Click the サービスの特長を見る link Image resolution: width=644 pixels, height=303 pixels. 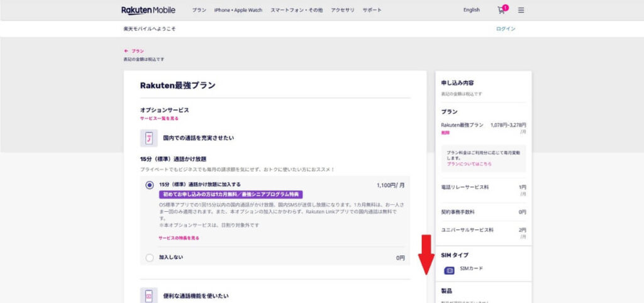179,238
